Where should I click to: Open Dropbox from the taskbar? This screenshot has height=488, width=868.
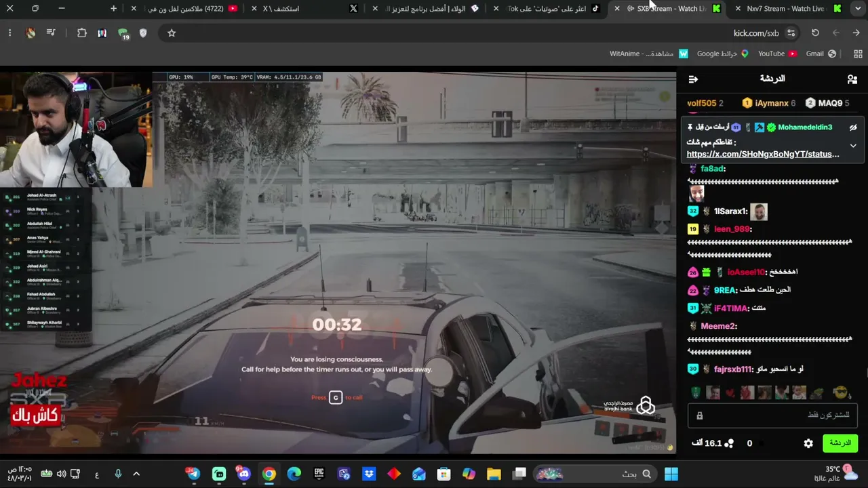[369, 474]
